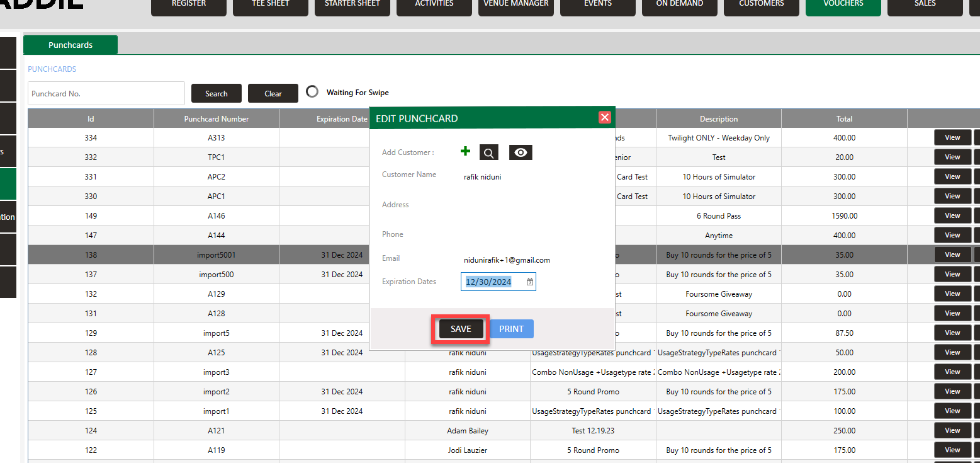Click in the Punchcard No. search field
Viewport: 980px width, 463px height.
pos(106,93)
